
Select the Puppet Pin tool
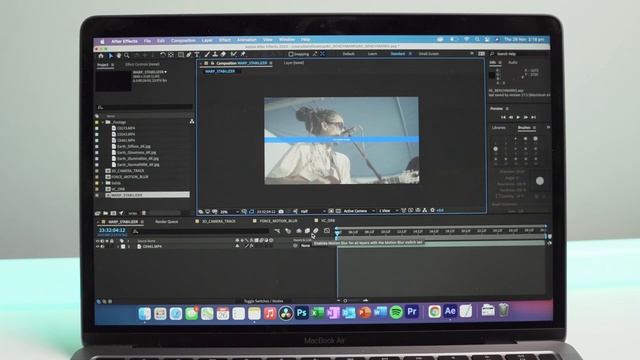243,54
